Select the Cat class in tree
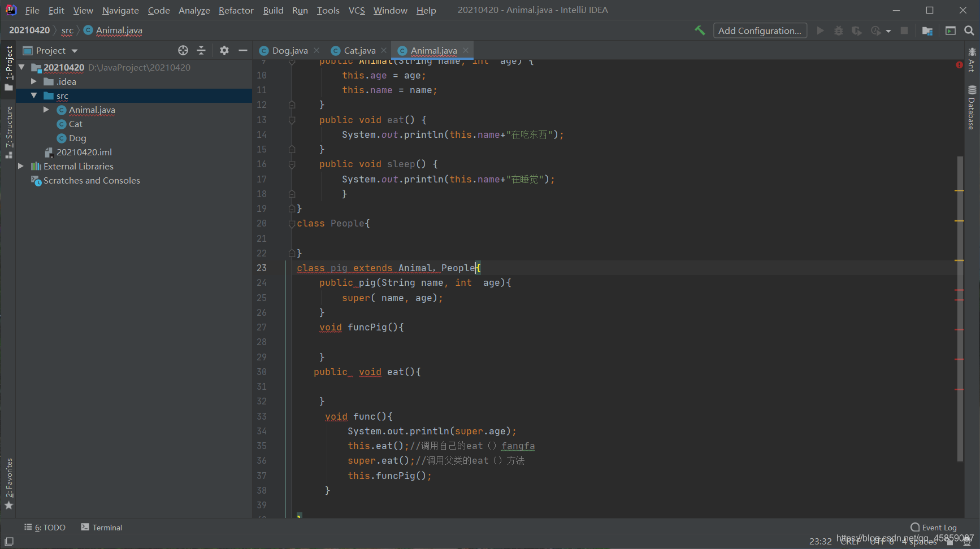This screenshot has width=980, height=549. point(75,124)
